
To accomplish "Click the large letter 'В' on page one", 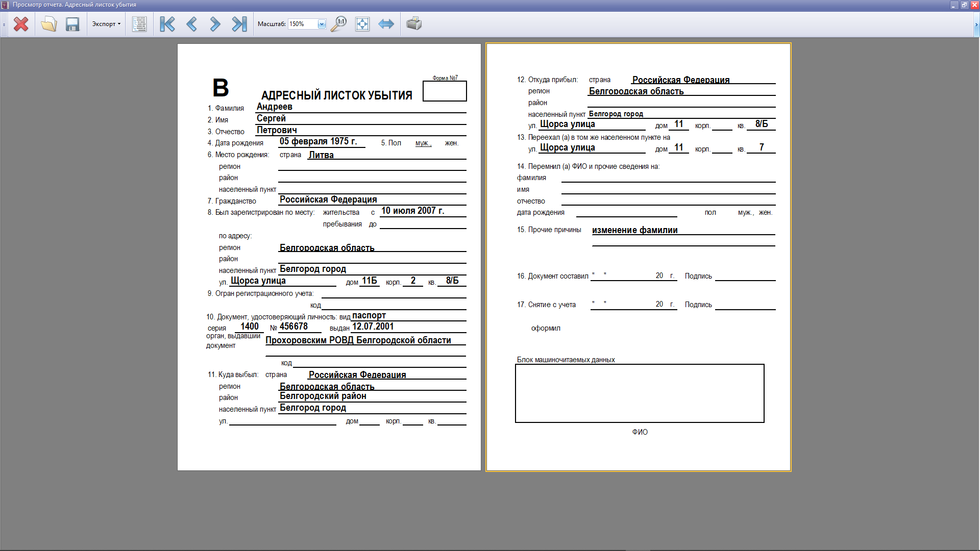I will pyautogui.click(x=220, y=88).
